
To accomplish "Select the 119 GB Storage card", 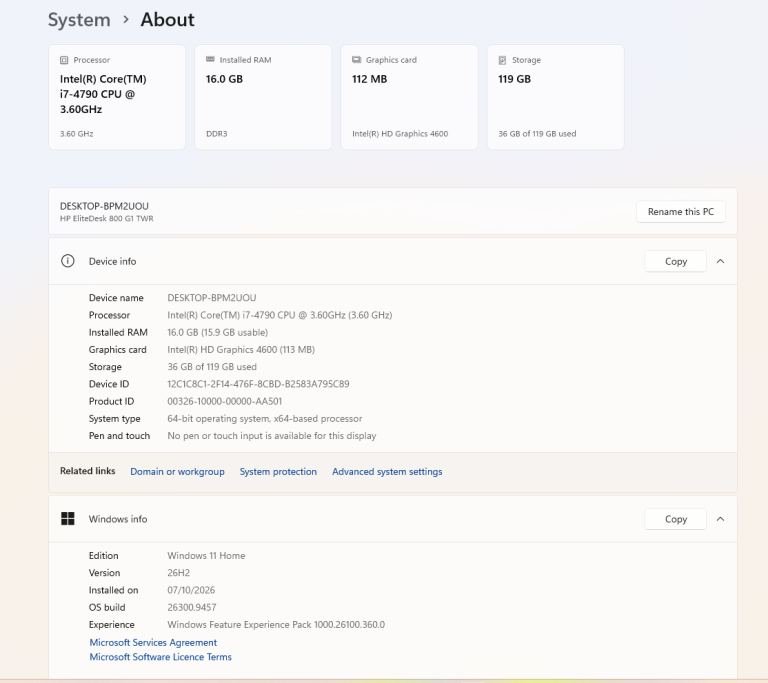I will (x=555, y=97).
